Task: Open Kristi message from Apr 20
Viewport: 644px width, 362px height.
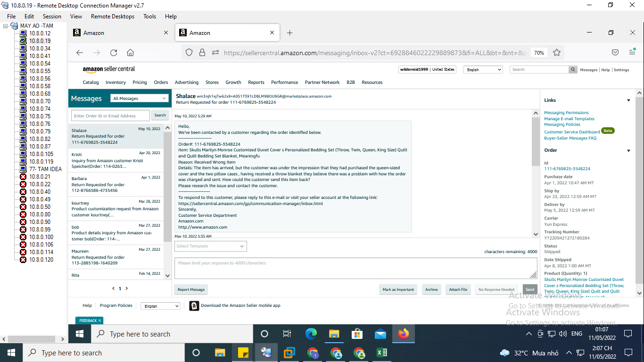Action: [x=116, y=160]
